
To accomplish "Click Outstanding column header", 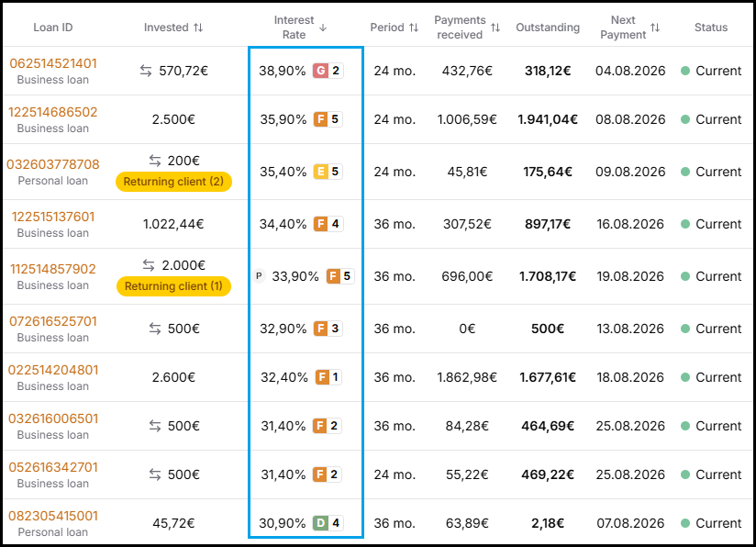I will point(548,28).
